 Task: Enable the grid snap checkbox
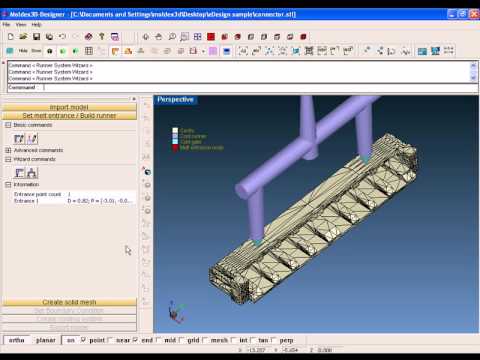pyautogui.click(x=181, y=340)
